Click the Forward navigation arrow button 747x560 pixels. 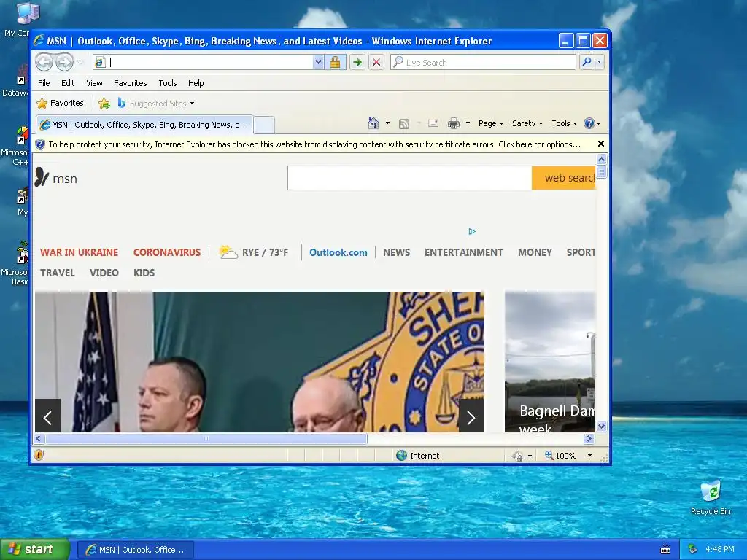64,63
